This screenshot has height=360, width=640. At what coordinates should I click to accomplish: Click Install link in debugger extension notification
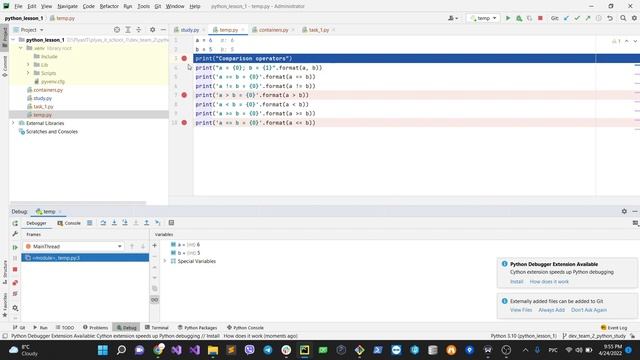516,282
